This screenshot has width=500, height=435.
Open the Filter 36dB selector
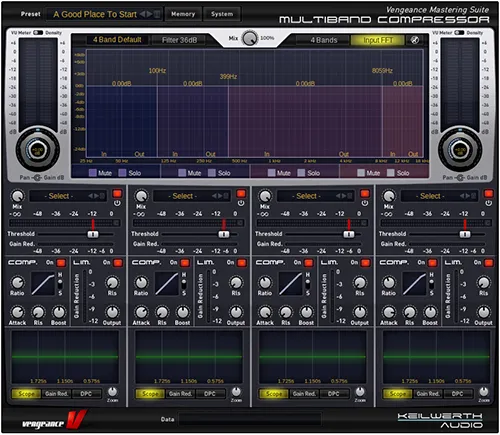pos(179,40)
